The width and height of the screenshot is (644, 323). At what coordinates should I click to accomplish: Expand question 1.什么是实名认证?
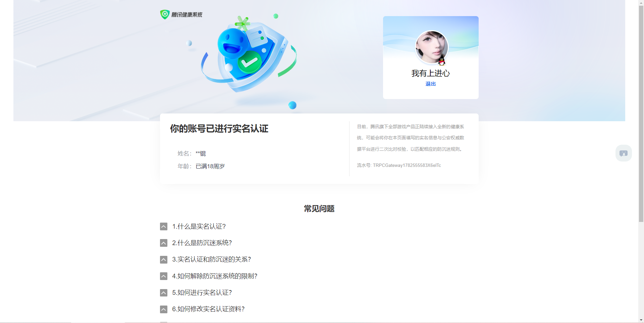coord(164,227)
